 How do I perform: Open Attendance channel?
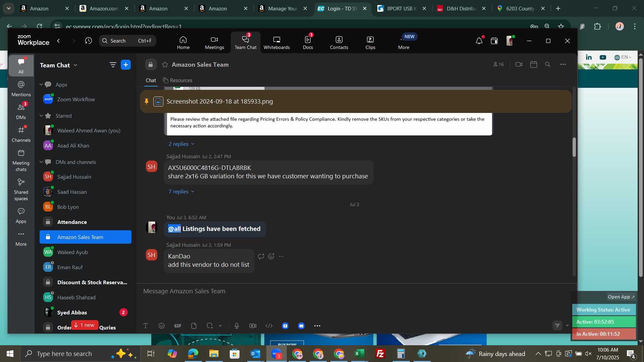86,222
